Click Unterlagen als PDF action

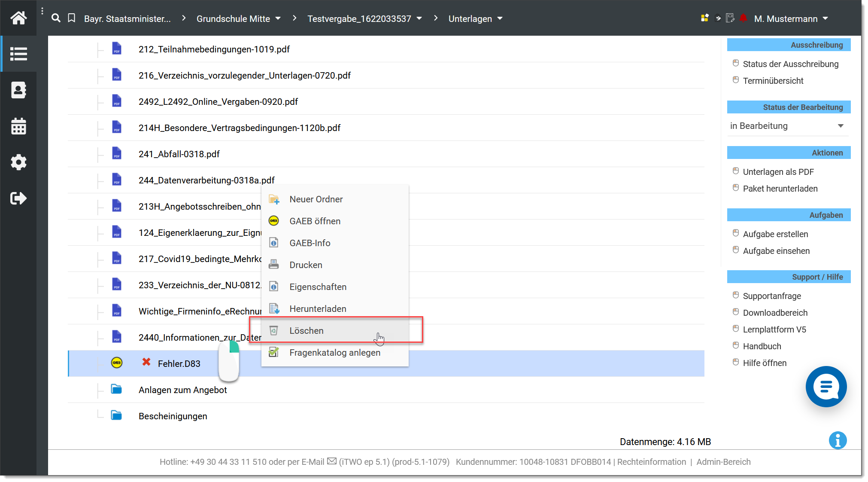778,172
